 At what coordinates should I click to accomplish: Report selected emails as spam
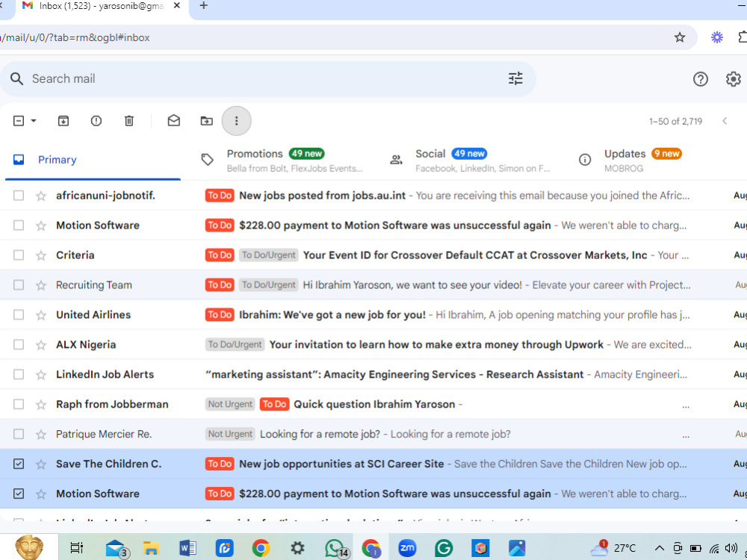coord(96,121)
